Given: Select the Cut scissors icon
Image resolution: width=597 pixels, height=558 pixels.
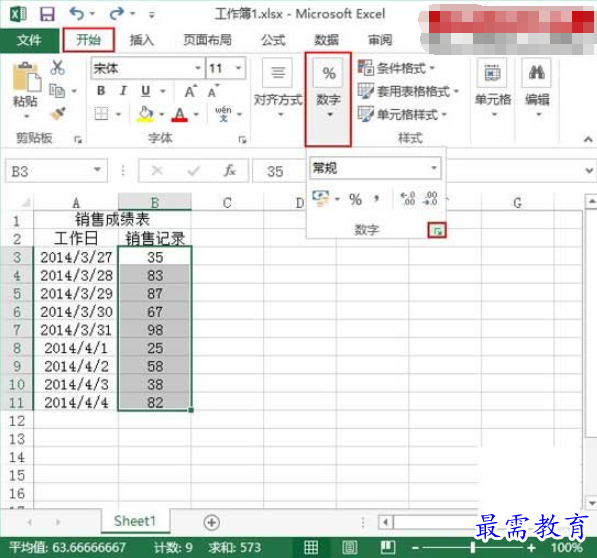Looking at the screenshot, I should click(x=57, y=67).
